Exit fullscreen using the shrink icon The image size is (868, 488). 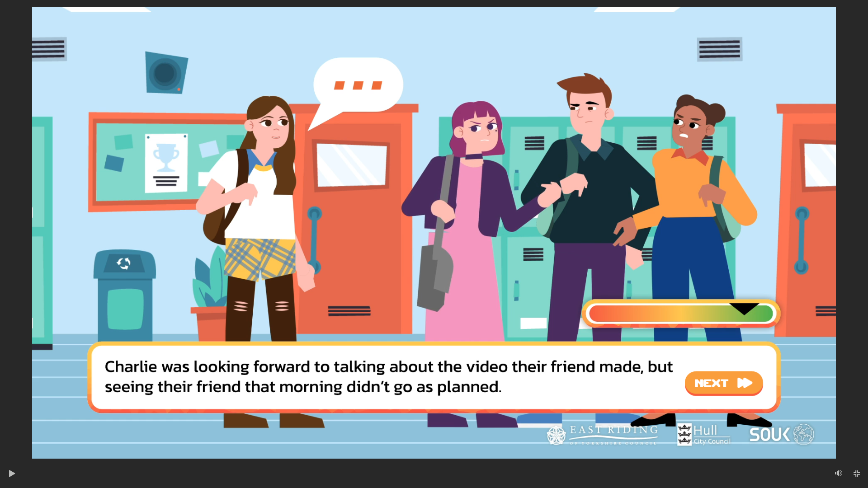pos(856,473)
